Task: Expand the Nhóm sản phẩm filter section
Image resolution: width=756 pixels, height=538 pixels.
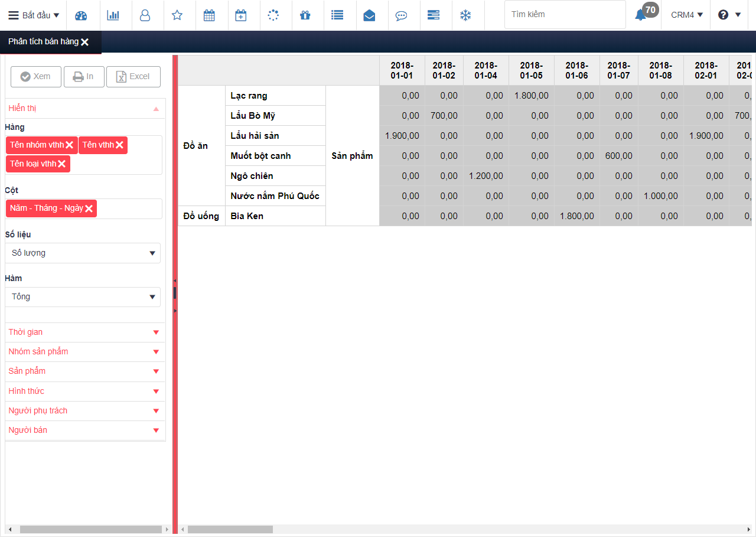Action: [x=85, y=352]
